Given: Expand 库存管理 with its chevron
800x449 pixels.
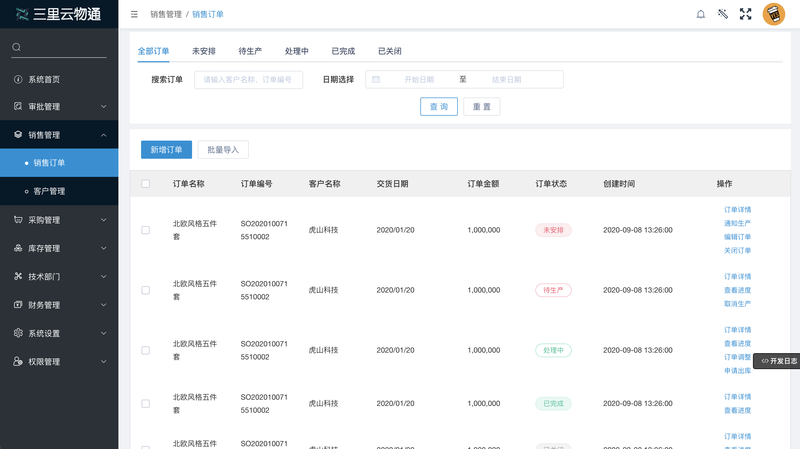Looking at the screenshot, I should (104, 248).
